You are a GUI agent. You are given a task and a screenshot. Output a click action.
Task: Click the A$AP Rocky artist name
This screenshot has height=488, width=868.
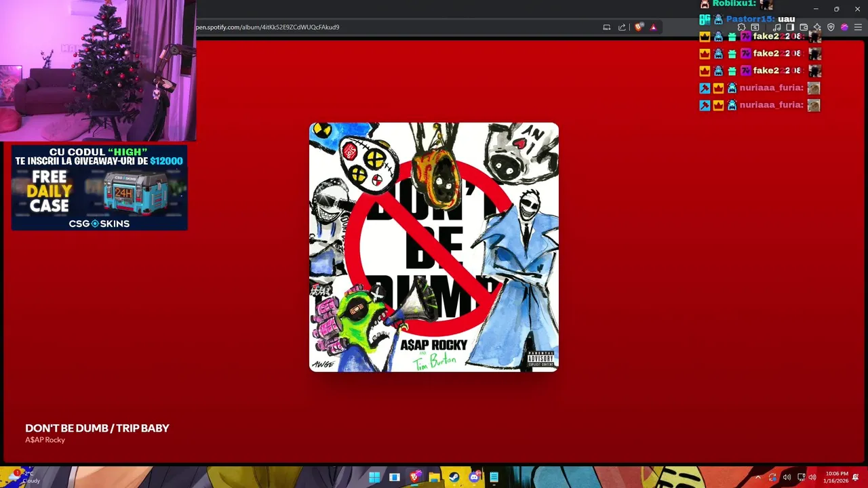pos(45,440)
